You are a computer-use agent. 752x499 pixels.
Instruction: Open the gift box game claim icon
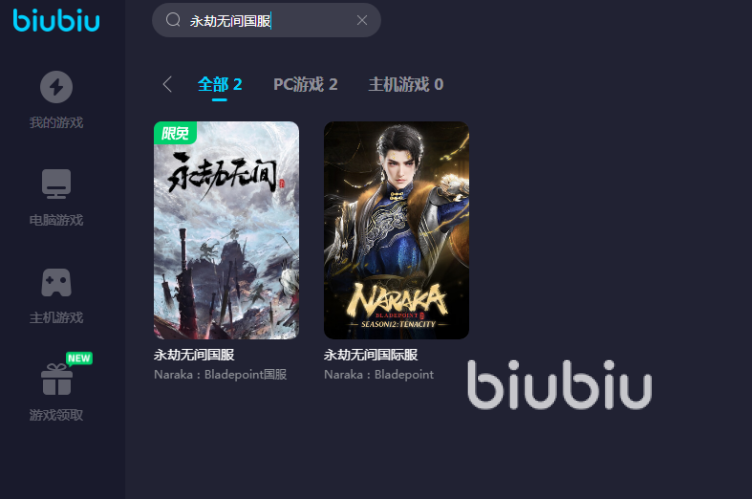(57, 379)
